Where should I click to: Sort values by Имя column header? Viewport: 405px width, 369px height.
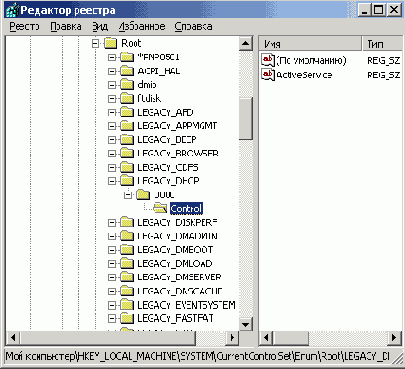tap(310, 44)
